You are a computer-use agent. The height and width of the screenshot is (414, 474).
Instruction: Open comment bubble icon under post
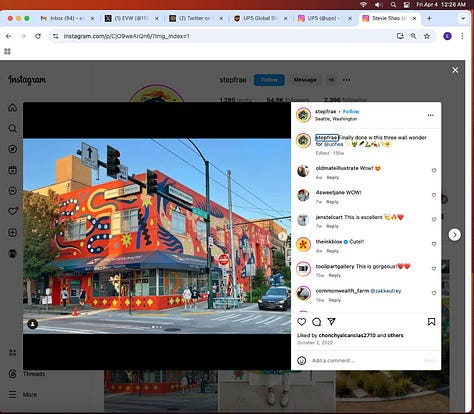tap(316, 322)
